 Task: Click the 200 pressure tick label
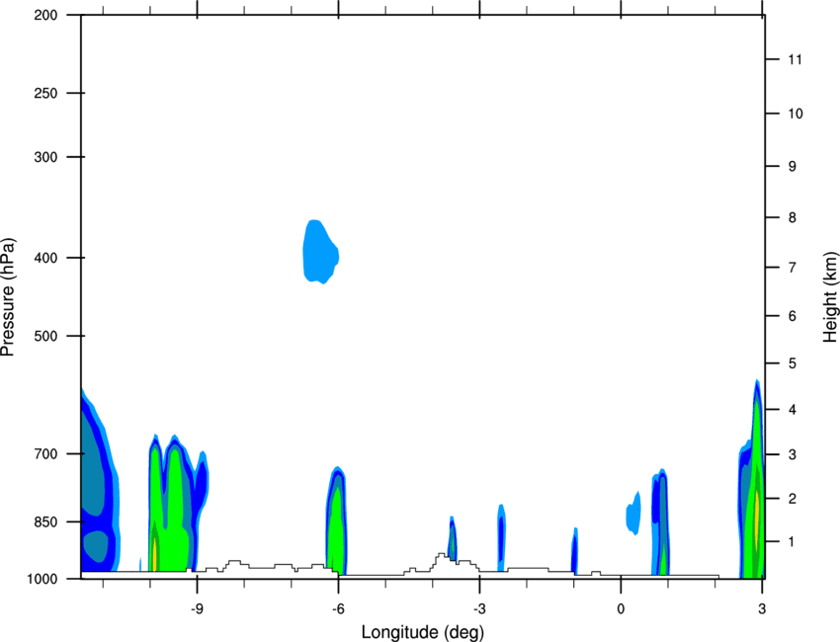pyautogui.click(x=45, y=15)
